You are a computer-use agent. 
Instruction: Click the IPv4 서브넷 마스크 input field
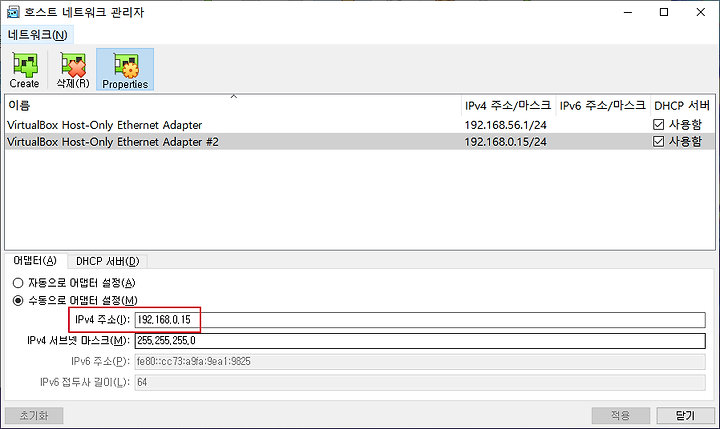420,340
